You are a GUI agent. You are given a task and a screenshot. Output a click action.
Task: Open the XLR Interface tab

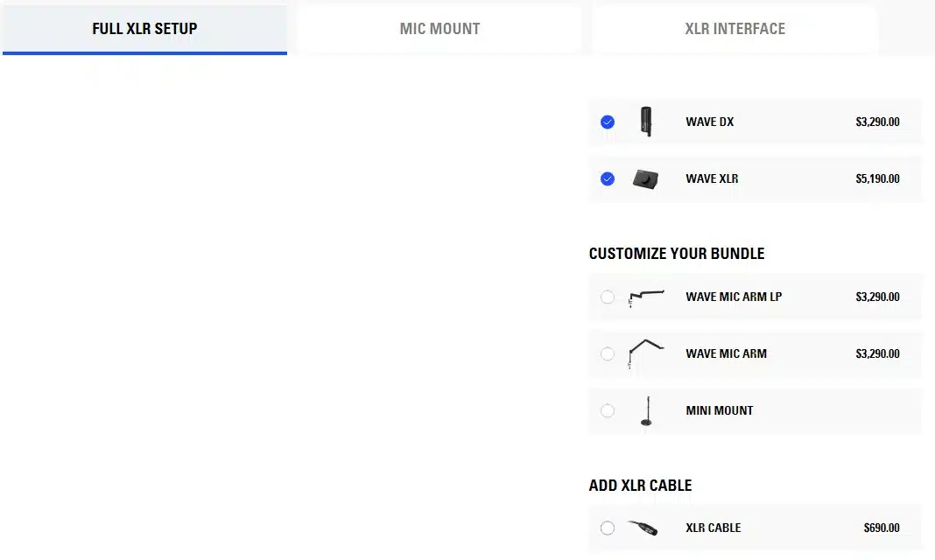(735, 29)
